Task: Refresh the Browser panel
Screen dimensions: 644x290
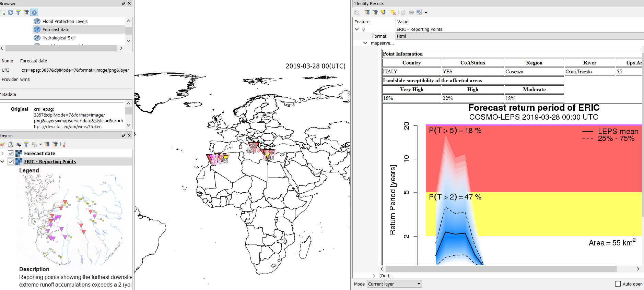Action: pyautogui.click(x=10, y=12)
